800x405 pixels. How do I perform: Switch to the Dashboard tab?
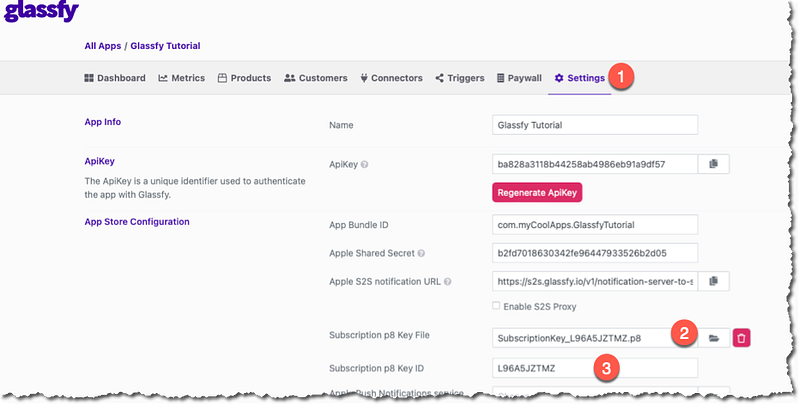tap(115, 78)
